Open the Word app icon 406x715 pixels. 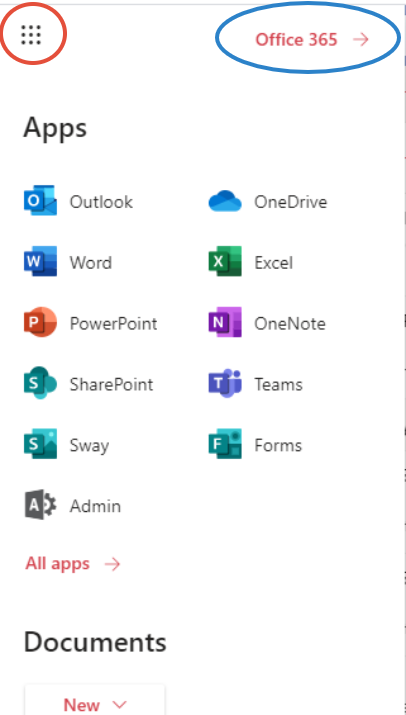41,262
